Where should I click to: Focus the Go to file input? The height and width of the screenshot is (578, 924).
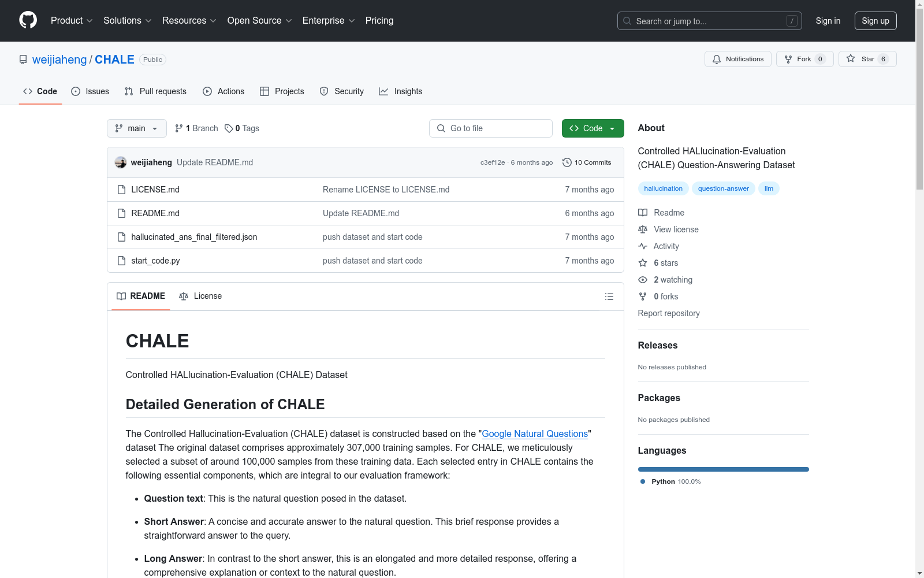(x=491, y=128)
